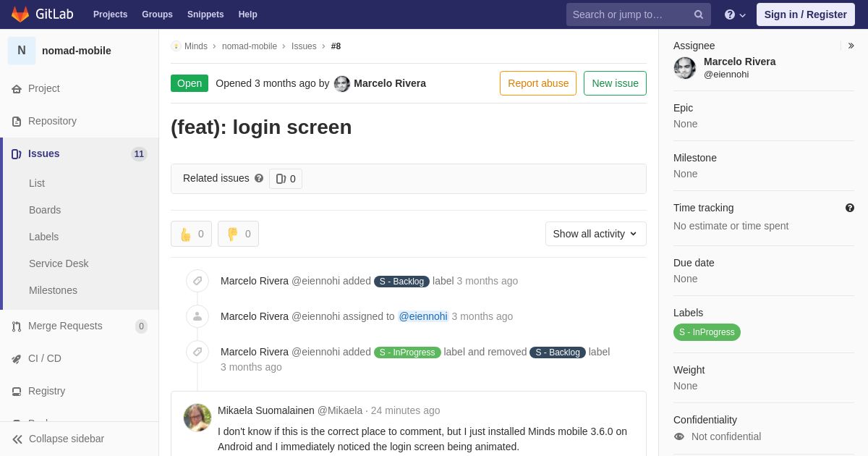868x456 pixels.
Task: Click the CI / CD rocket icon
Action: coord(17,359)
